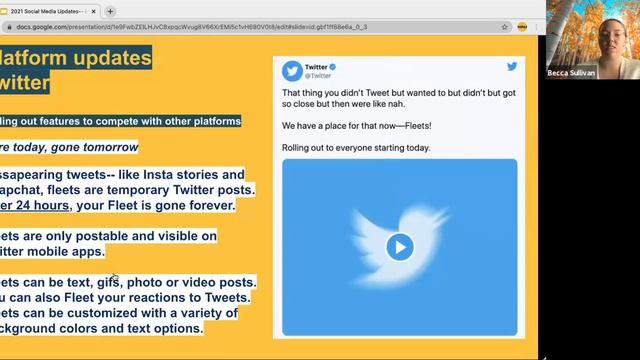Click the 'compete with other platforms' line
Viewport: 640px width, 360px height.
(120, 121)
